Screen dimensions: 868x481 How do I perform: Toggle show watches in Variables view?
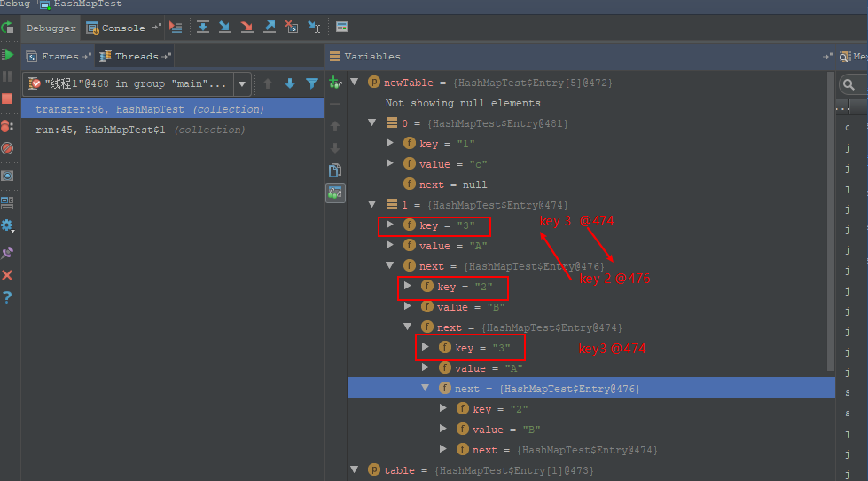(x=335, y=193)
